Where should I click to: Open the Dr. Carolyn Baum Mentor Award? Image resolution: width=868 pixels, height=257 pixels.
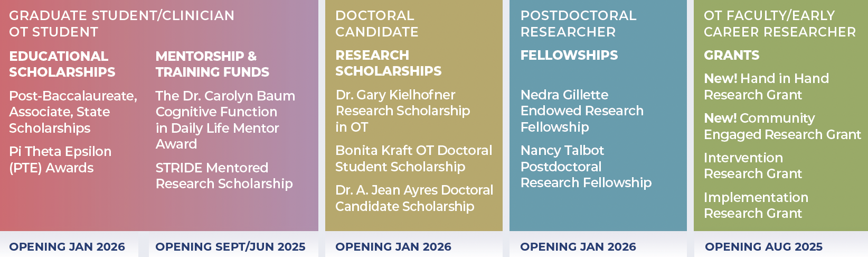[225, 120]
